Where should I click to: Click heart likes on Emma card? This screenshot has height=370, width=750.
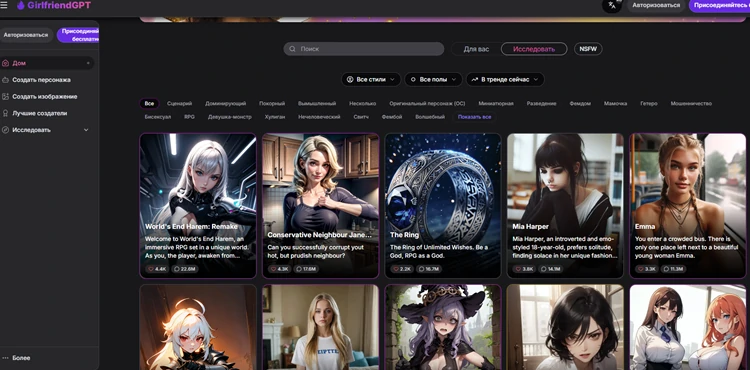647,269
